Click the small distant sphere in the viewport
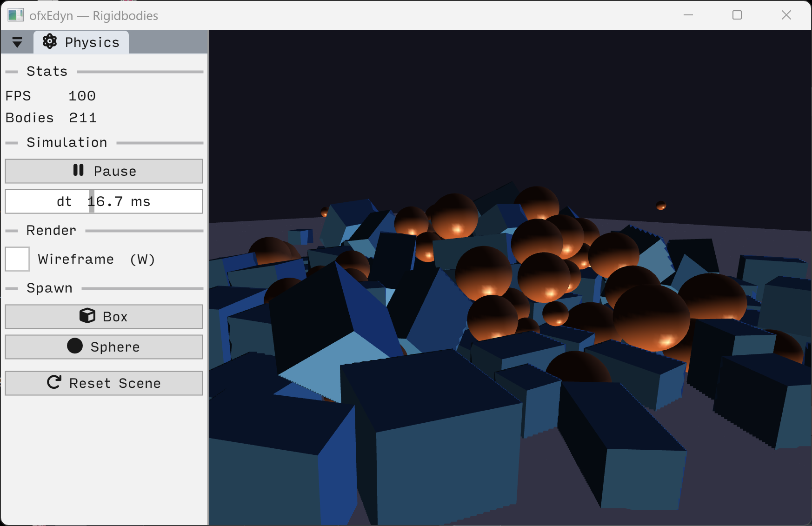 tap(661, 205)
